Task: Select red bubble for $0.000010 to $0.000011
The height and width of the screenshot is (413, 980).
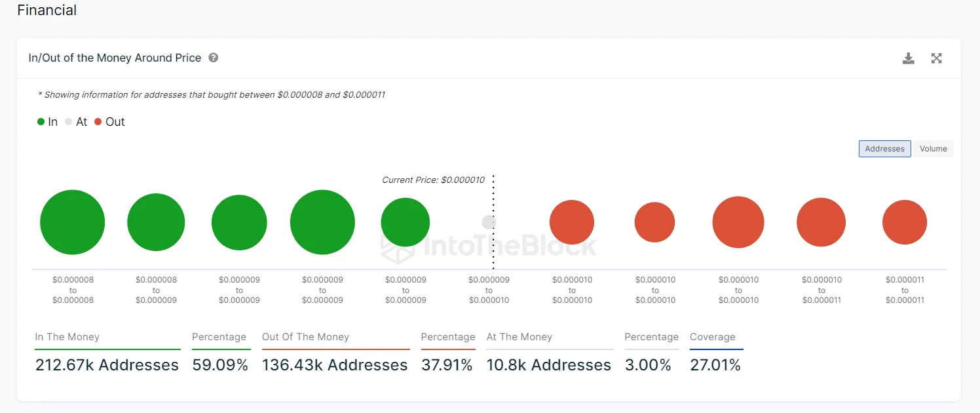Action: [x=821, y=222]
